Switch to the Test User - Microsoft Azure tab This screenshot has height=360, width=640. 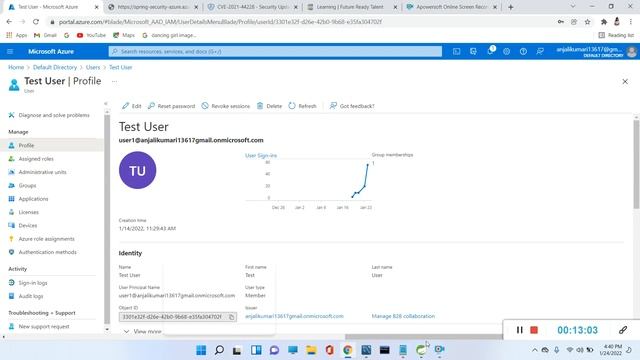click(53, 7)
